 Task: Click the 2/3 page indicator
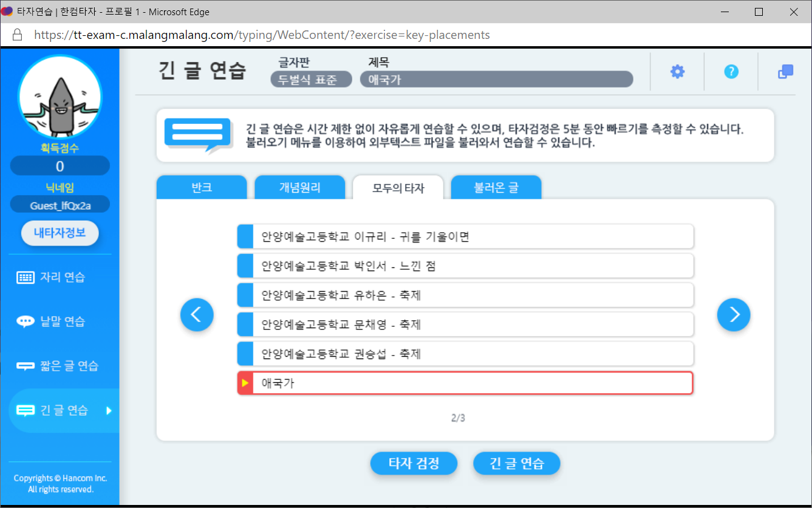[x=458, y=418]
